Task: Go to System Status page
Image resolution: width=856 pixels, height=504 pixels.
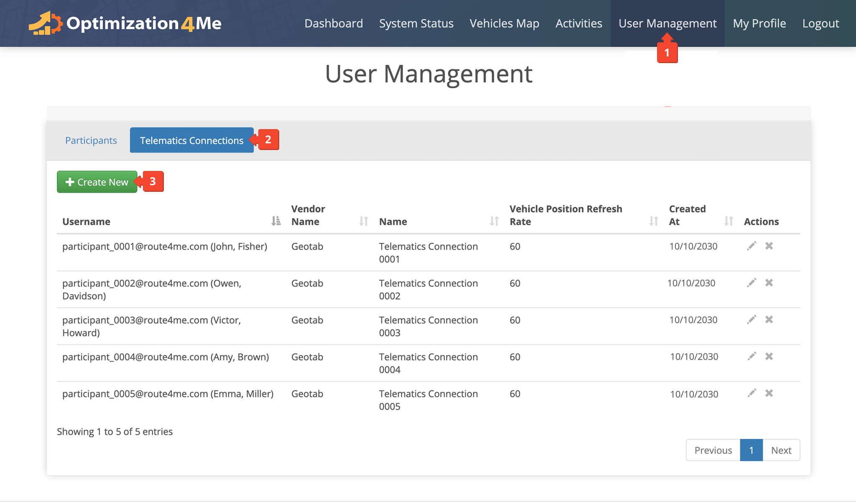Action: point(416,23)
